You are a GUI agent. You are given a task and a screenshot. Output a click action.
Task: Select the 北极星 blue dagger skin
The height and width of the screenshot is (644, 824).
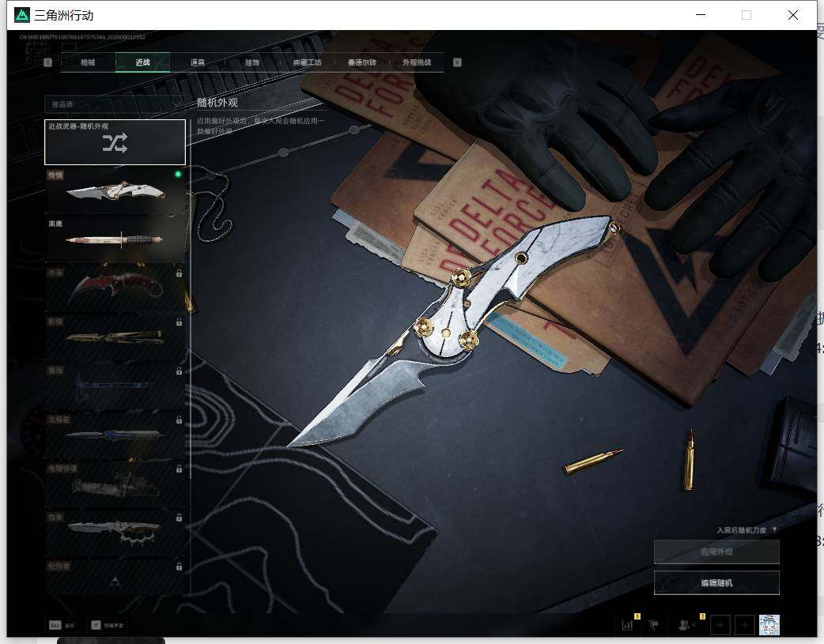point(115,434)
